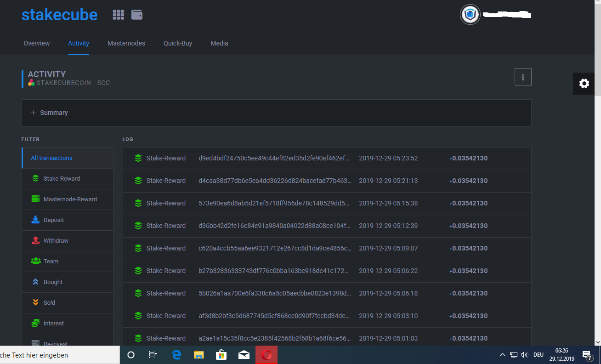
Task: Click the Team filter icon
Action: pyautogui.click(x=35, y=262)
